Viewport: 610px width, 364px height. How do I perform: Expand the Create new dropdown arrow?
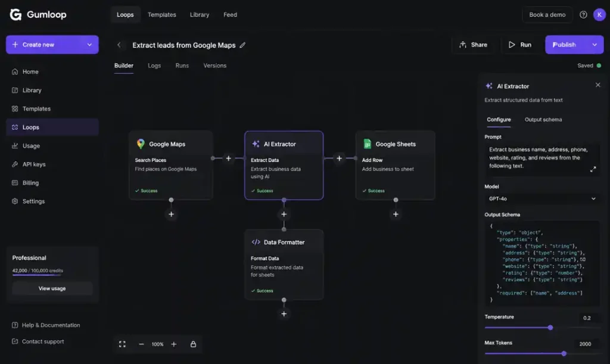point(89,45)
